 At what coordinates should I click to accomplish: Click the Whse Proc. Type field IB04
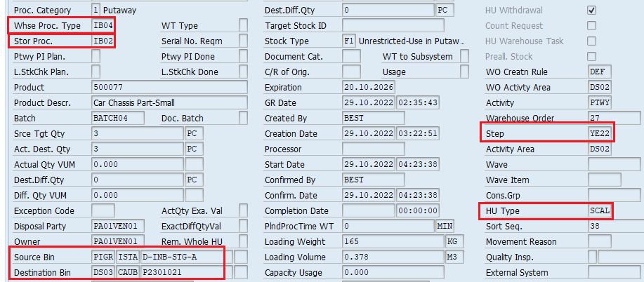(103, 26)
